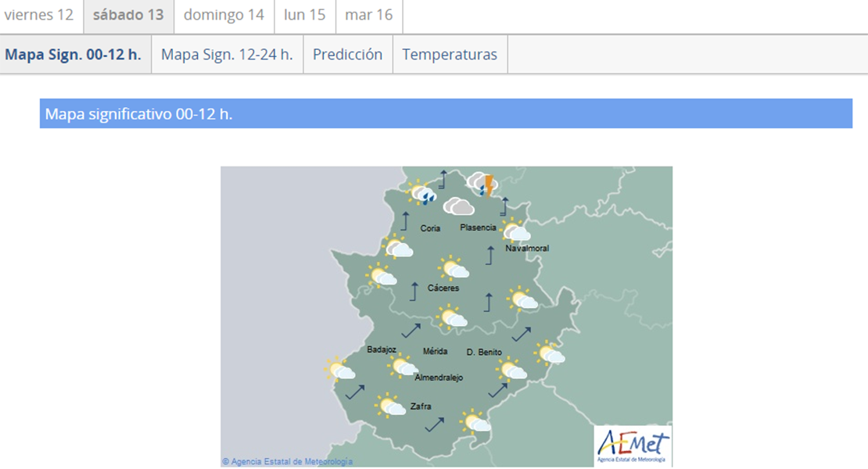Select Mapa Sign. 00-12 h. tab
Image resolution: width=868 pixels, height=469 pixels.
tap(74, 55)
